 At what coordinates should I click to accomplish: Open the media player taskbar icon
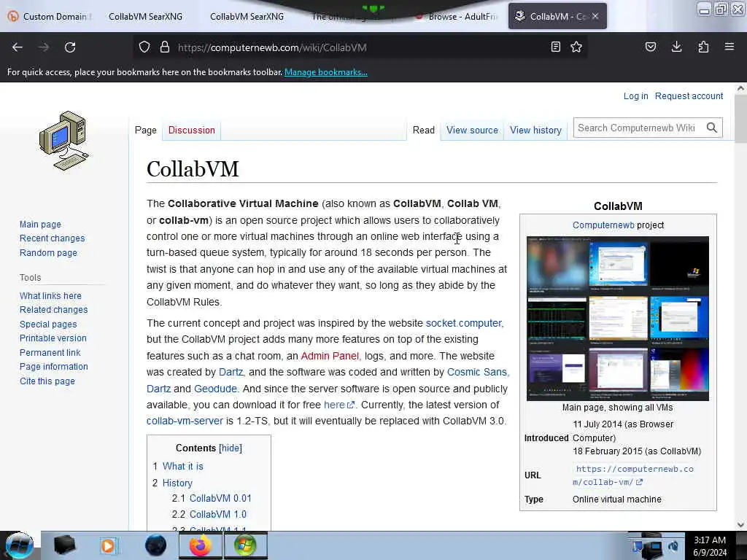tap(108, 545)
